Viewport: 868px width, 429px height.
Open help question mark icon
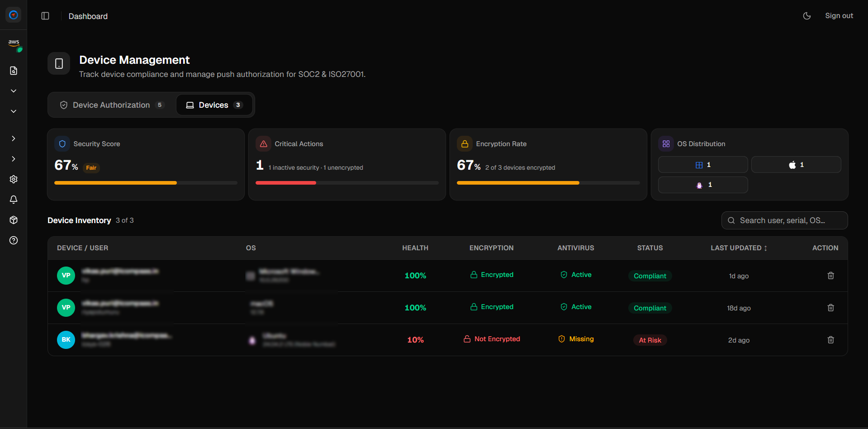point(14,240)
